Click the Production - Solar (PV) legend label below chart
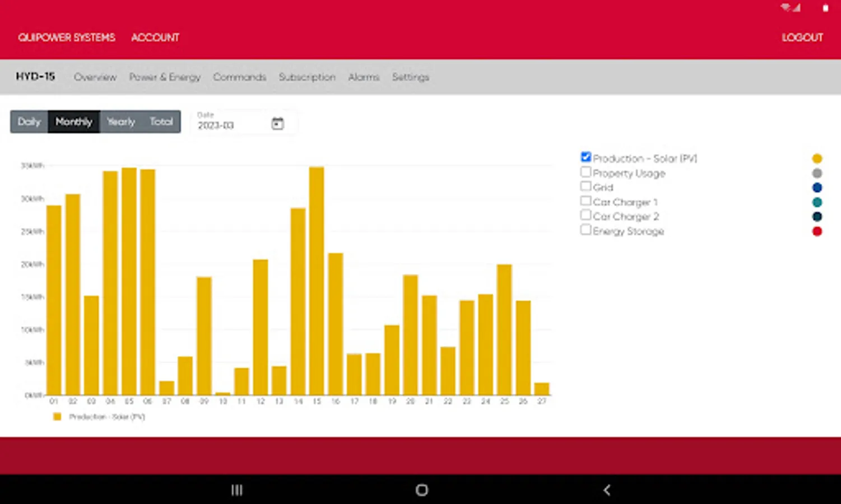The width and height of the screenshot is (841, 504). [x=107, y=417]
